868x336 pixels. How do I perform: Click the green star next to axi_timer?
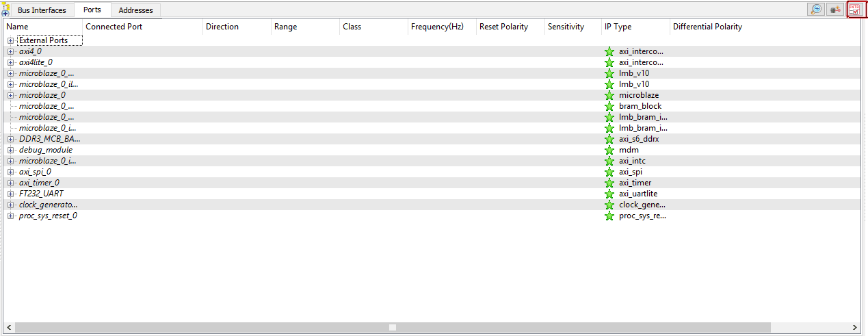(x=609, y=183)
